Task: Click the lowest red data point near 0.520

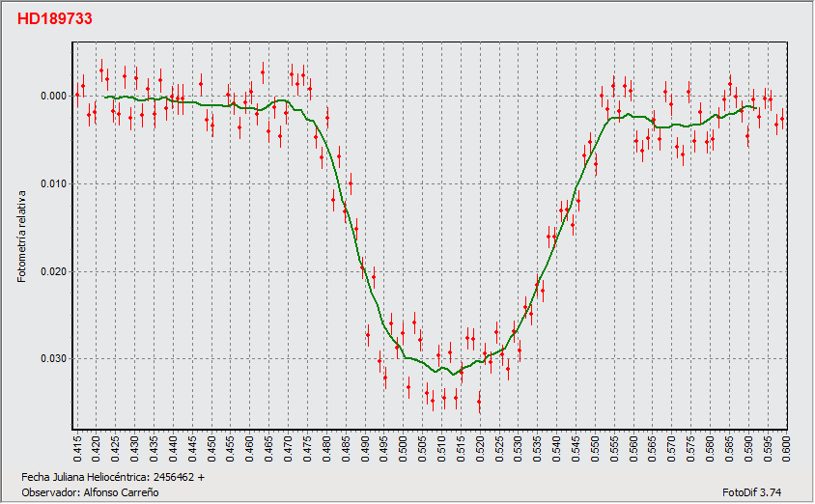Action: click(479, 402)
